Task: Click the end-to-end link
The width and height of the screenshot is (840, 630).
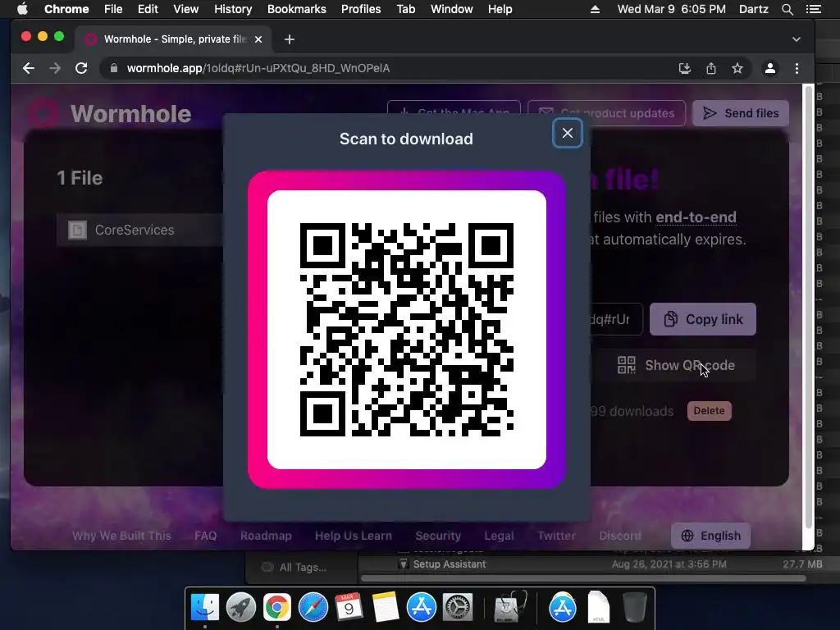Action: click(696, 217)
